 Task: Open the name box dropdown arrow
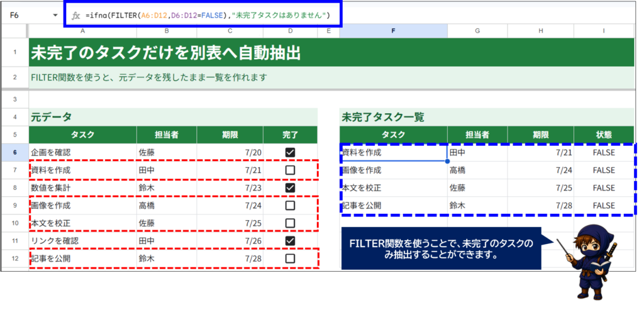[x=55, y=16]
